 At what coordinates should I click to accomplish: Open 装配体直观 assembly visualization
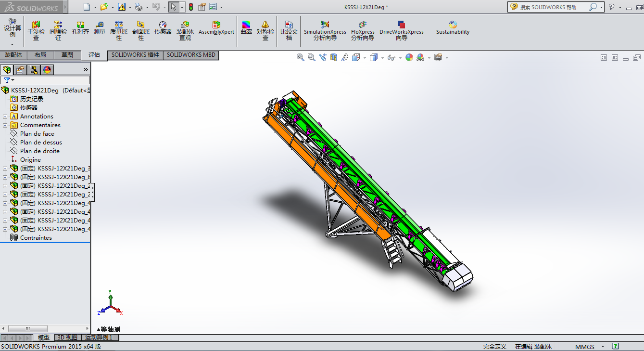[x=185, y=30]
